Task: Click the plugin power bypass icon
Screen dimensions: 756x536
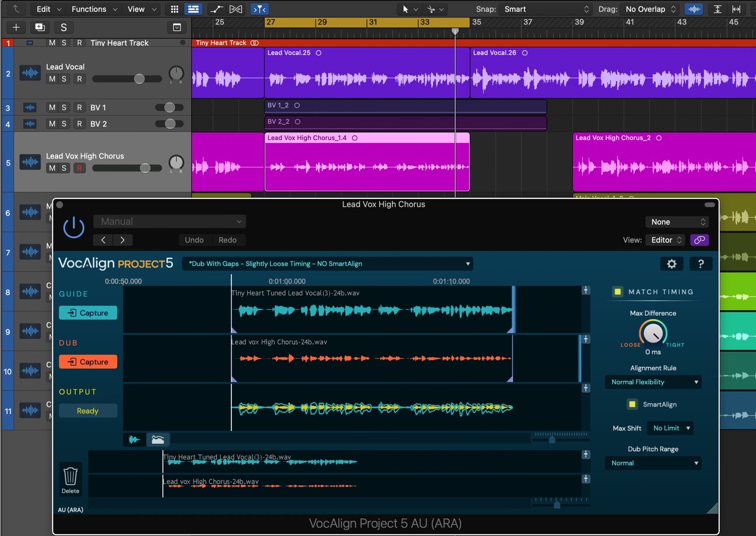Action: (74, 227)
